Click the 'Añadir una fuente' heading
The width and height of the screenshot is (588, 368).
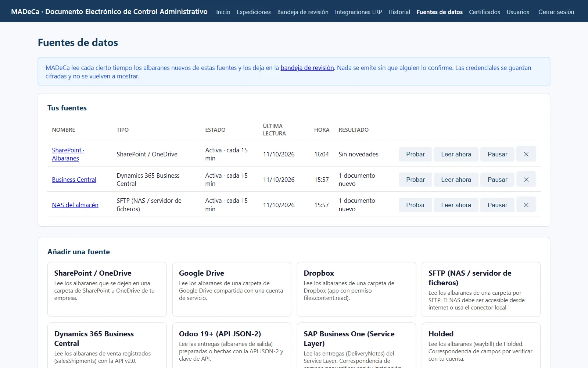(x=79, y=252)
